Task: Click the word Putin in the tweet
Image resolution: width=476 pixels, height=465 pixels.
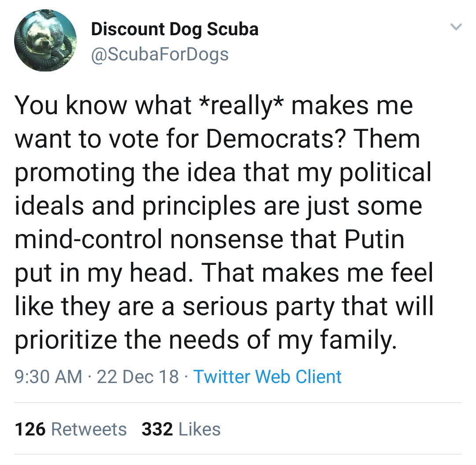Action: pyautogui.click(x=374, y=239)
